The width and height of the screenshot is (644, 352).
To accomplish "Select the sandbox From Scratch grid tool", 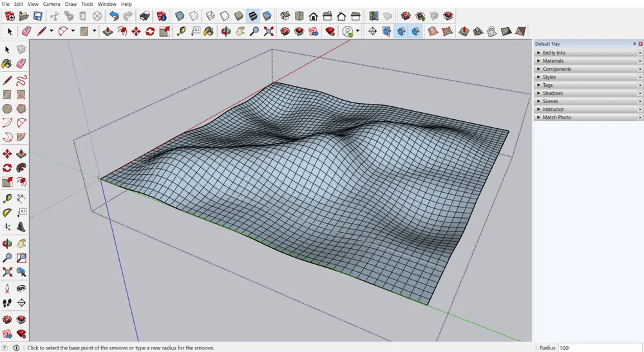I will [x=447, y=31].
